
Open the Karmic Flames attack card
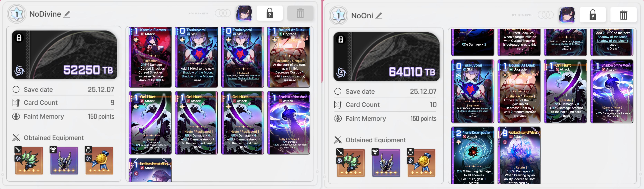150,57
